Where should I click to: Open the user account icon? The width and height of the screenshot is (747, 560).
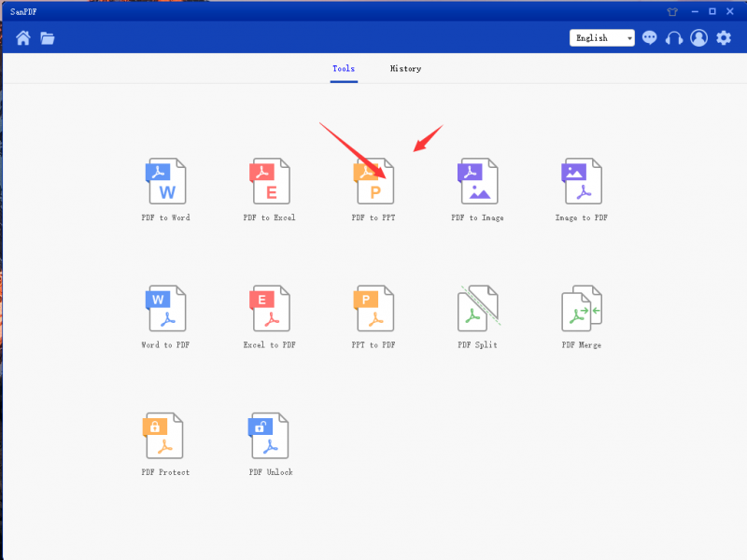[698, 38]
